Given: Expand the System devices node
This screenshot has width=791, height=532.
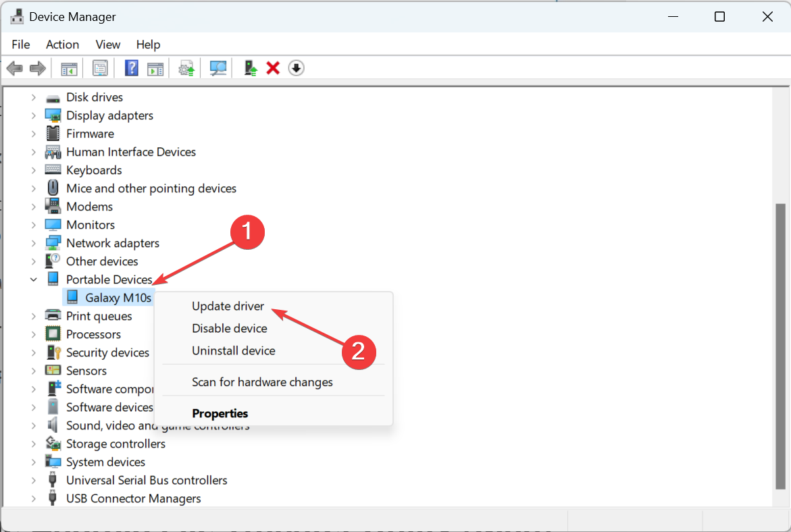Looking at the screenshot, I should pyautogui.click(x=33, y=462).
